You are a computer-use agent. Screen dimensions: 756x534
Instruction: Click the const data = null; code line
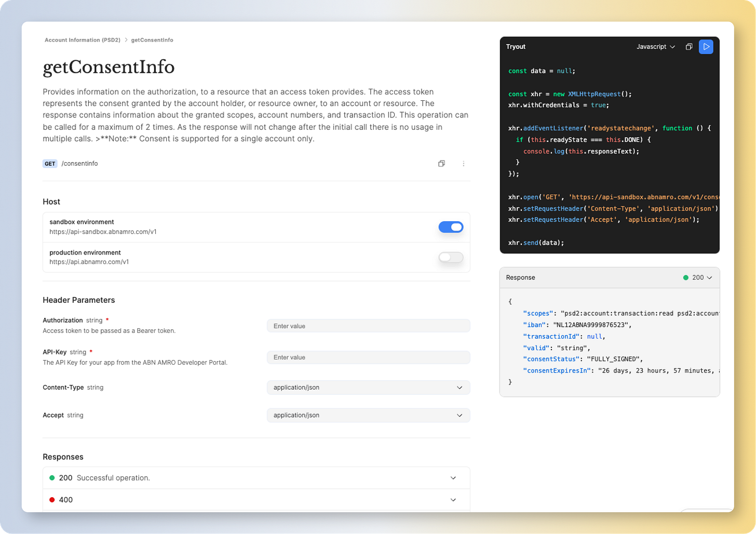click(542, 71)
